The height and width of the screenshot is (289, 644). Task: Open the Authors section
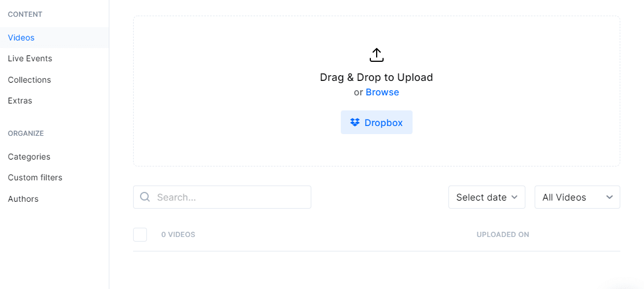click(23, 199)
